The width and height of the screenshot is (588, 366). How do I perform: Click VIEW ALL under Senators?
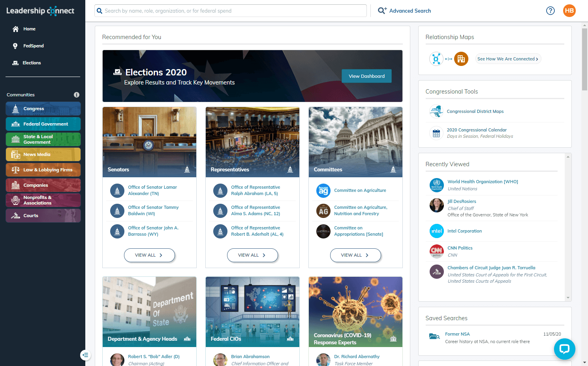pos(149,255)
